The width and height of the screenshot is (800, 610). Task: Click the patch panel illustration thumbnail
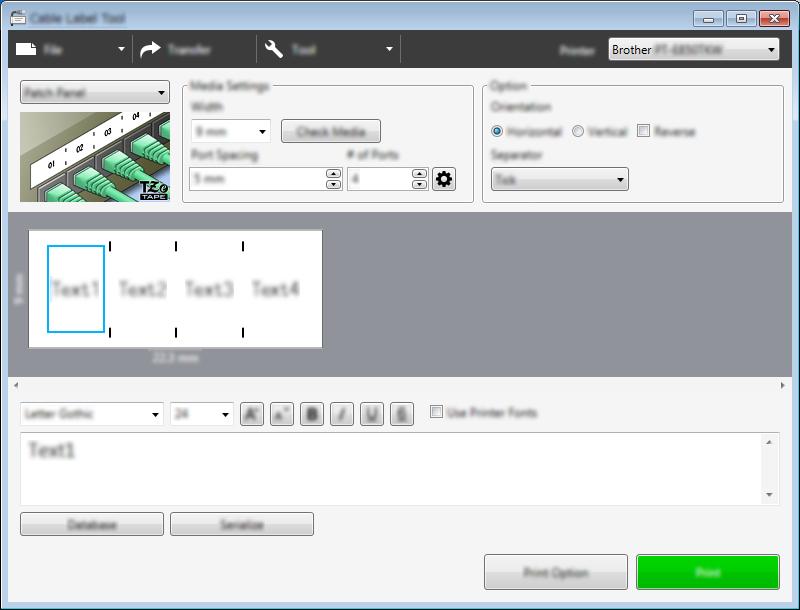tap(95, 157)
